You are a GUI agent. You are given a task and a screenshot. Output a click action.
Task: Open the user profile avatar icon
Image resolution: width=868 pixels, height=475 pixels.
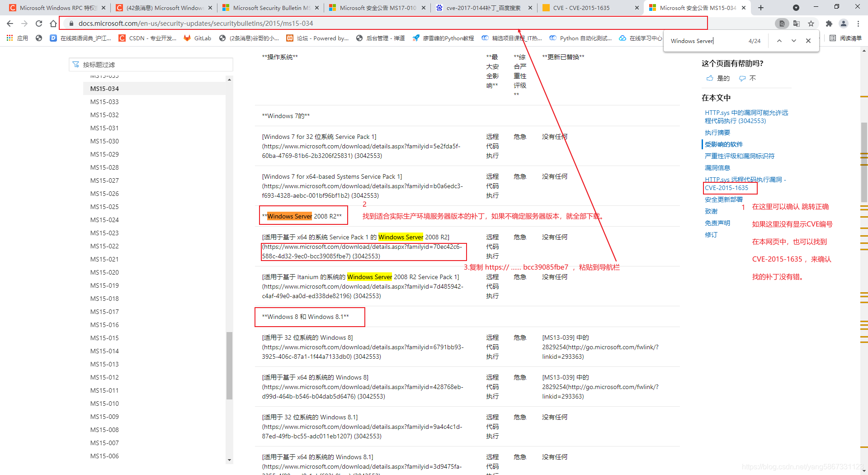[844, 24]
